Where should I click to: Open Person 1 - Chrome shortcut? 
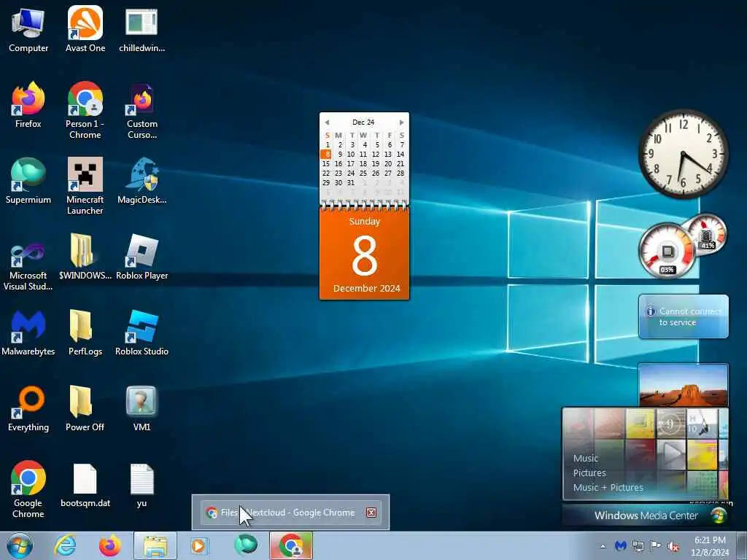[x=85, y=111]
